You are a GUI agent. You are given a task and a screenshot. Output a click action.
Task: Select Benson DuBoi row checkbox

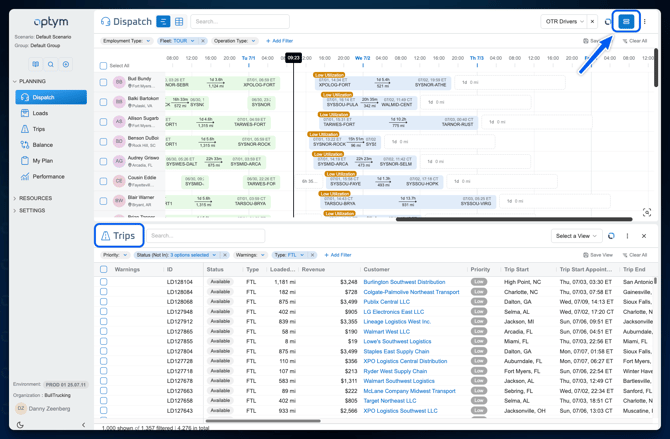(x=103, y=141)
